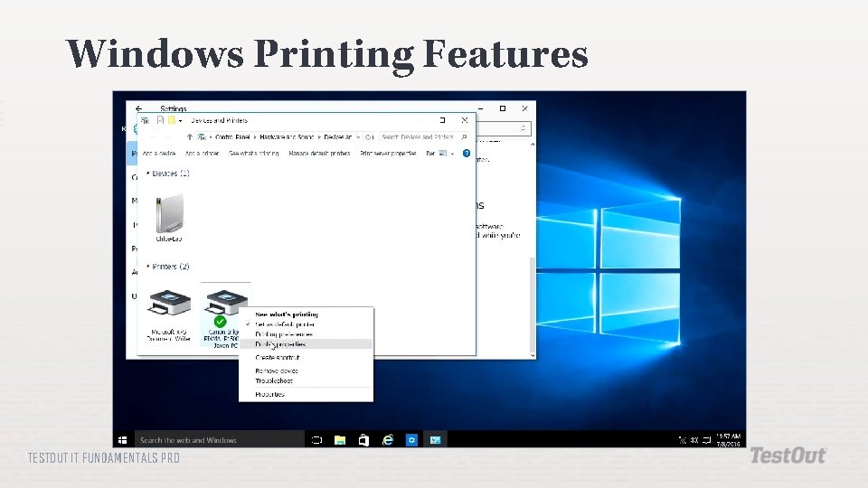
Task: Click Control Panel in the breadcrumb path
Action: click(232, 136)
